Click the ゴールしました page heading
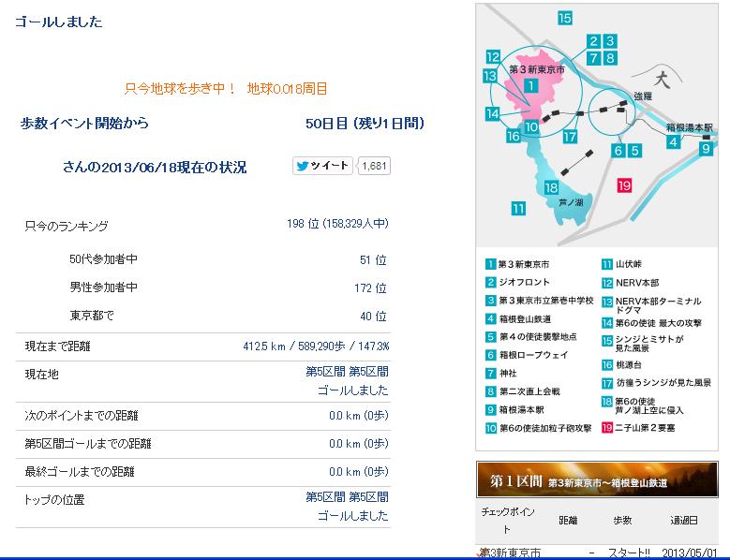Image resolution: width=730 pixels, height=560 pixels. (x=59, y=22)
